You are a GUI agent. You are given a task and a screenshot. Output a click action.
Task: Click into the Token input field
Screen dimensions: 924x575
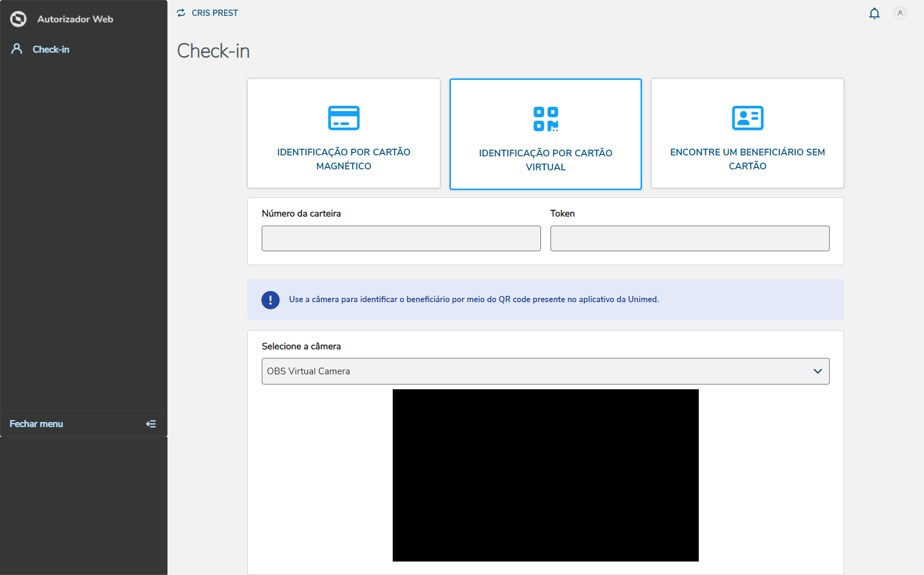689,238
